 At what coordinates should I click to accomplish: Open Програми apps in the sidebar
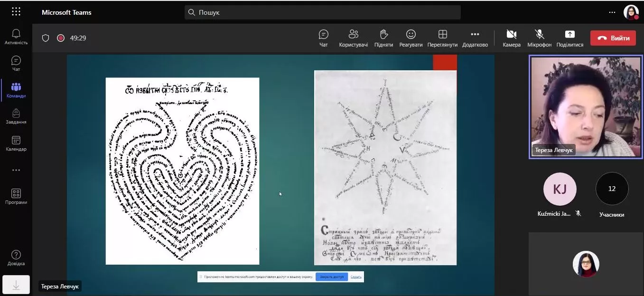click(x=16, y=196)
